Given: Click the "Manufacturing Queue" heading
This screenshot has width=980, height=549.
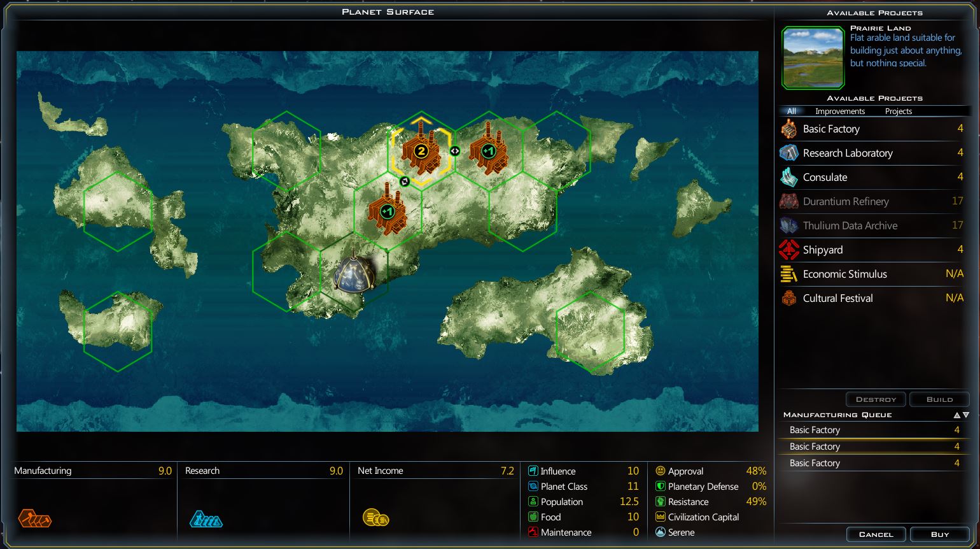Looking at the screenshot, I should click(837, 415).
